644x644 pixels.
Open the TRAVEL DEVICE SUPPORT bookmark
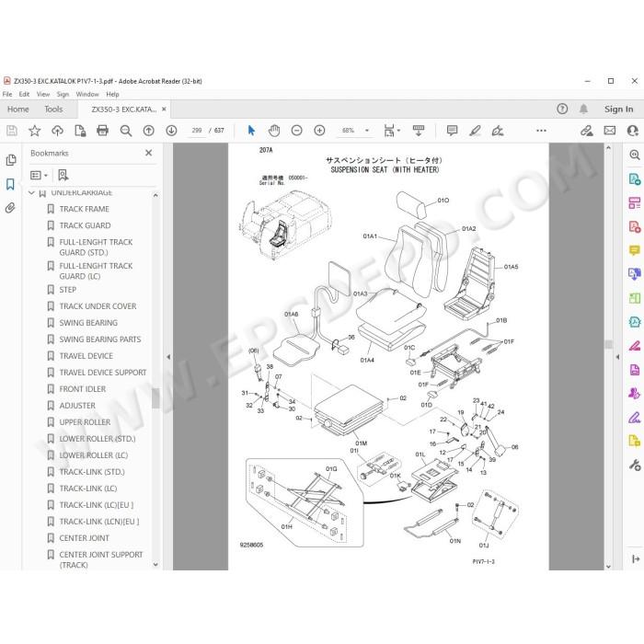click(103, 373)
